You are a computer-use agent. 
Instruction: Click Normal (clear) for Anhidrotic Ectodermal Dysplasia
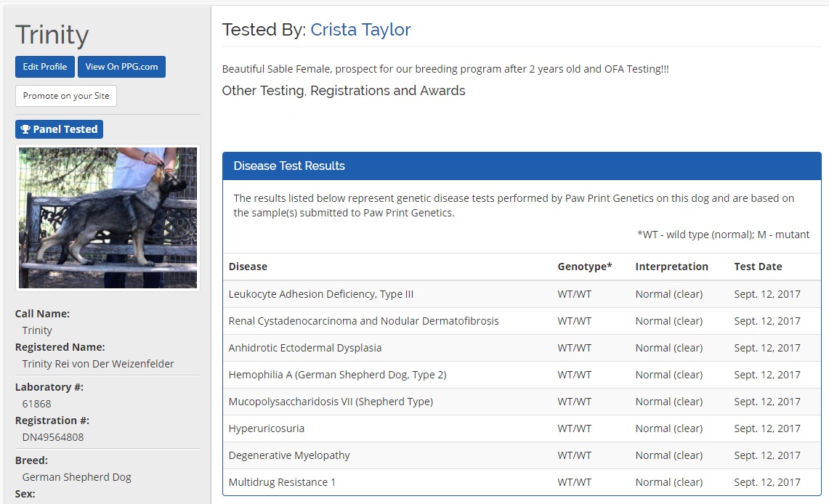click(669, 348)
